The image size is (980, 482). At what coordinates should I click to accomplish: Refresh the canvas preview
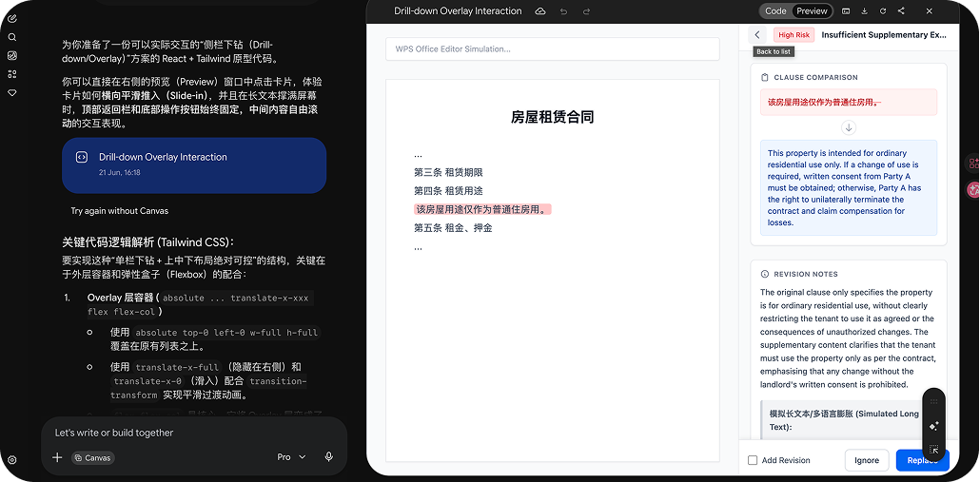pos(883,11)
